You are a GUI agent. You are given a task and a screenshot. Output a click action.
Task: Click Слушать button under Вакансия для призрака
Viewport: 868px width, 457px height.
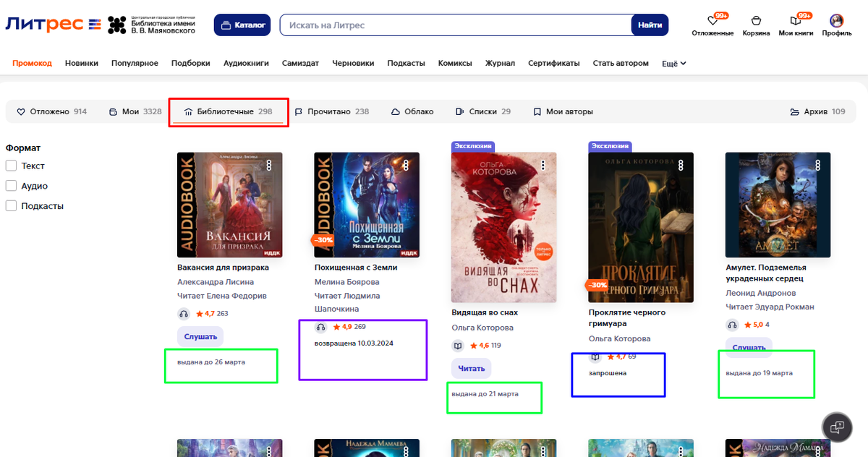pyautogui.click(x=200, y=336)
